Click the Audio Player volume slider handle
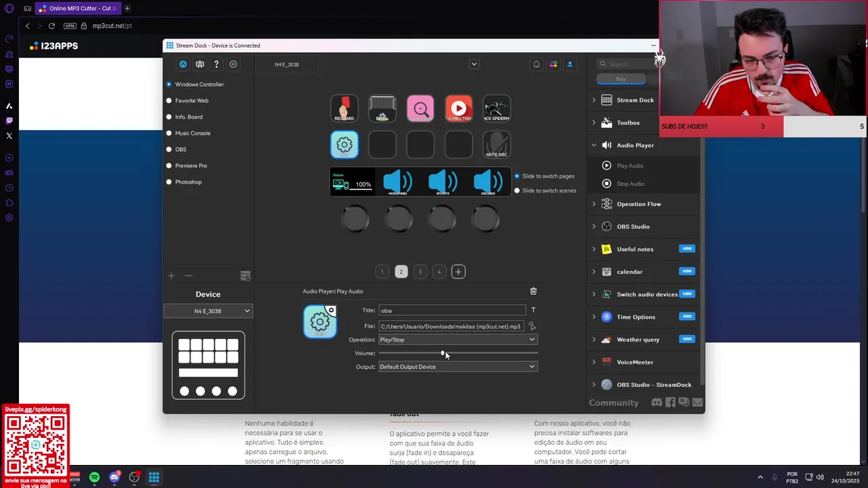 442,353
